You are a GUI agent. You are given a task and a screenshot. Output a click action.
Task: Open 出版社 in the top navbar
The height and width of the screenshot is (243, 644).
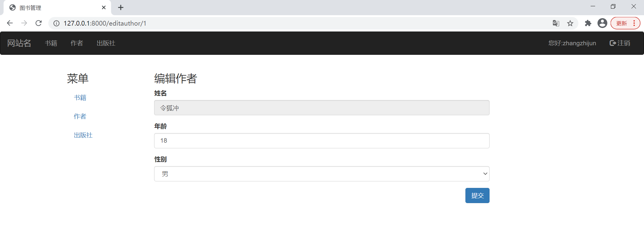pos(106,43)
